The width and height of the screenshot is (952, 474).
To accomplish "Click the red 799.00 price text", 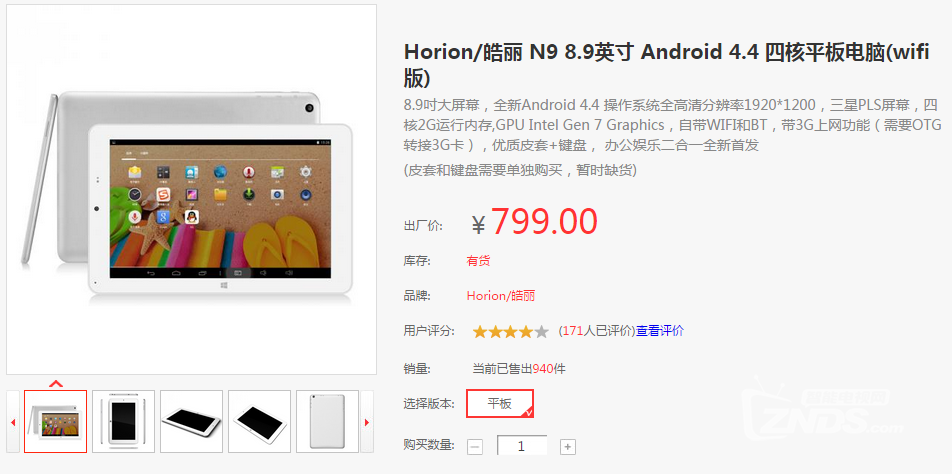I will pos(544,222).
